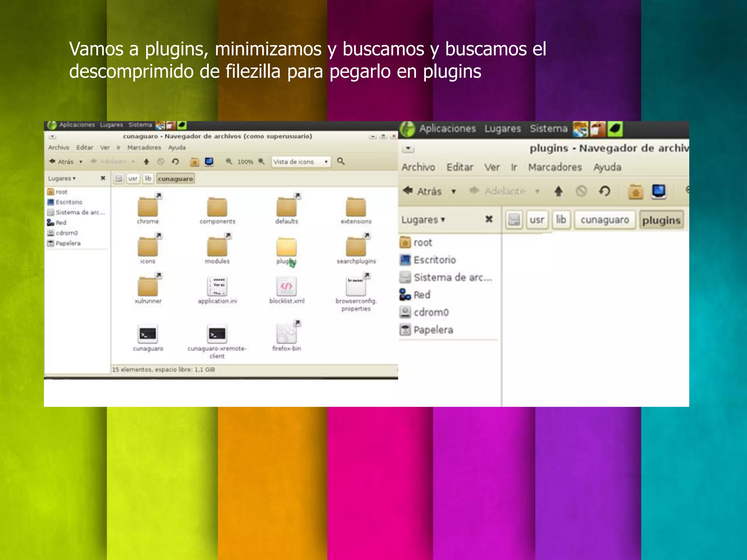Click the Atrás back button in cunaguaro window
This screenshot has width=747, height=560.
[61, 162]
